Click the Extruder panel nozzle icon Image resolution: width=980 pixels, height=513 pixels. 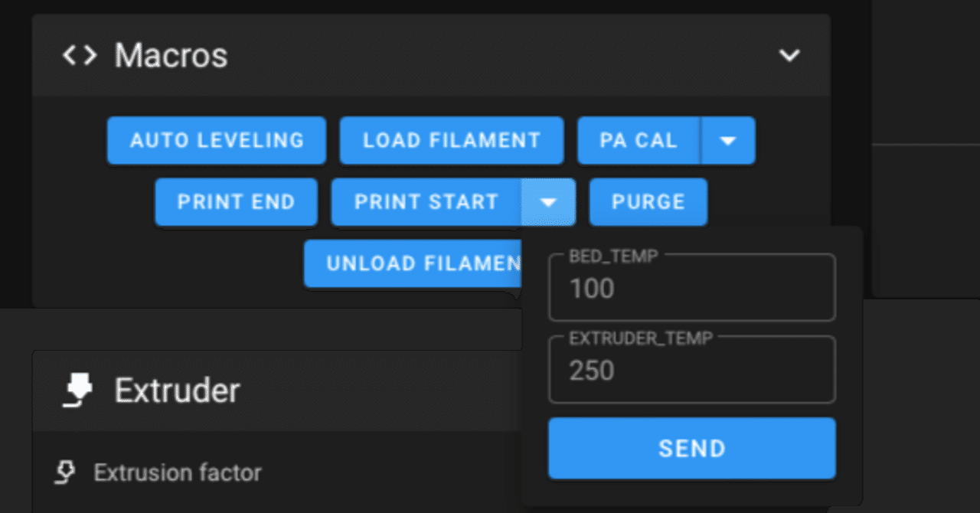pos(77,391)
